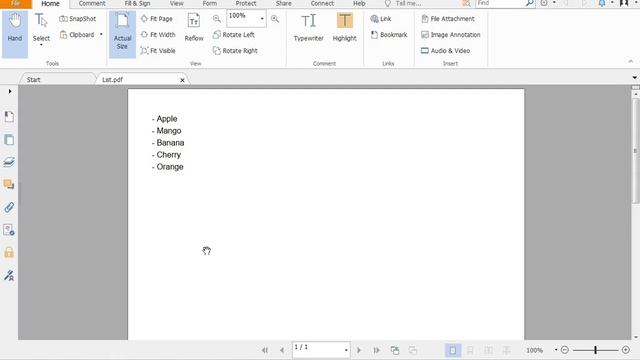The width and height of the screenshot is (640, 360).
Task: Enable facing pages view mode
Action: pos(489,350)
